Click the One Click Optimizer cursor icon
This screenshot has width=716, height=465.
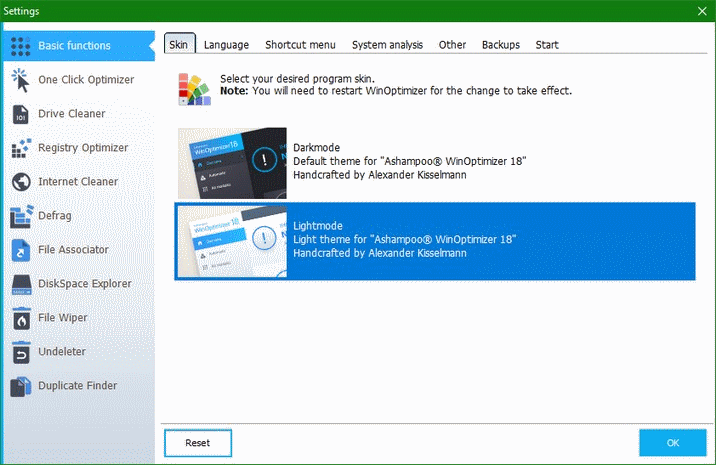tap(21, 80)
